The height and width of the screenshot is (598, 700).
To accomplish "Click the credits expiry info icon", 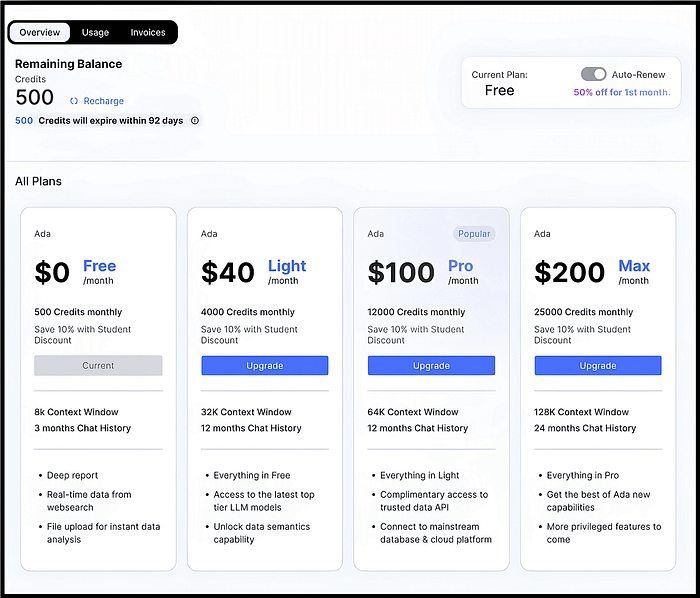I will 195,121.
